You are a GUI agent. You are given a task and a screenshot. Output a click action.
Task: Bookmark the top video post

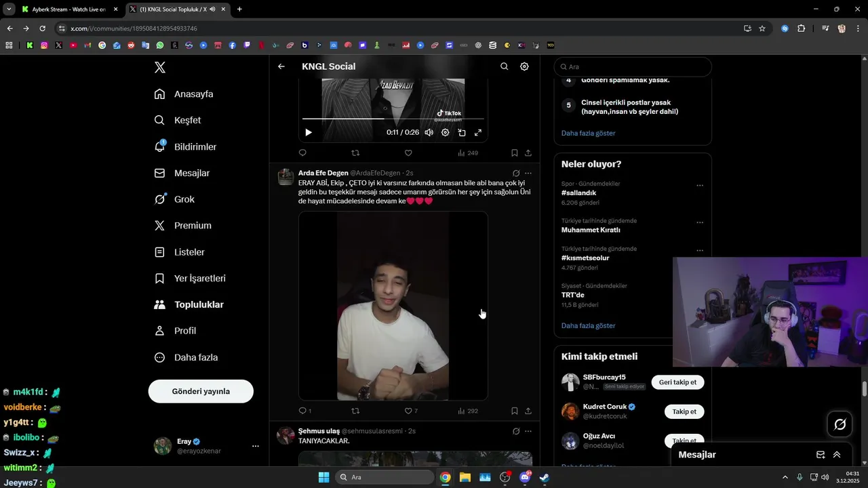(515, 153)
